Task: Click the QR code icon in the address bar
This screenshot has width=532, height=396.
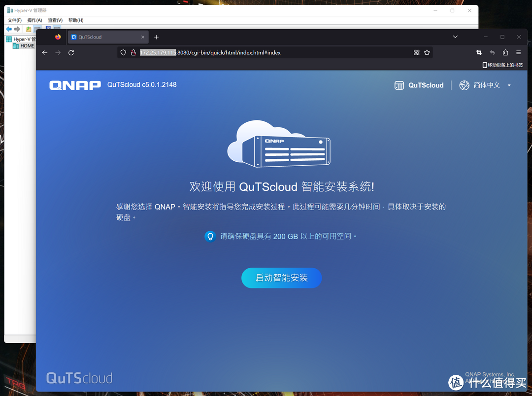Action: [417, 53]
